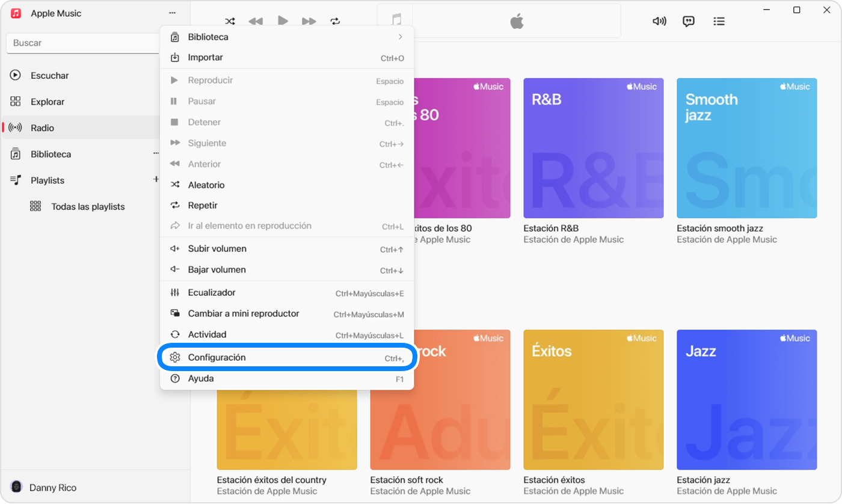Add a playlist with the plus icon
The image size is (842, 504).
point(156,179)
